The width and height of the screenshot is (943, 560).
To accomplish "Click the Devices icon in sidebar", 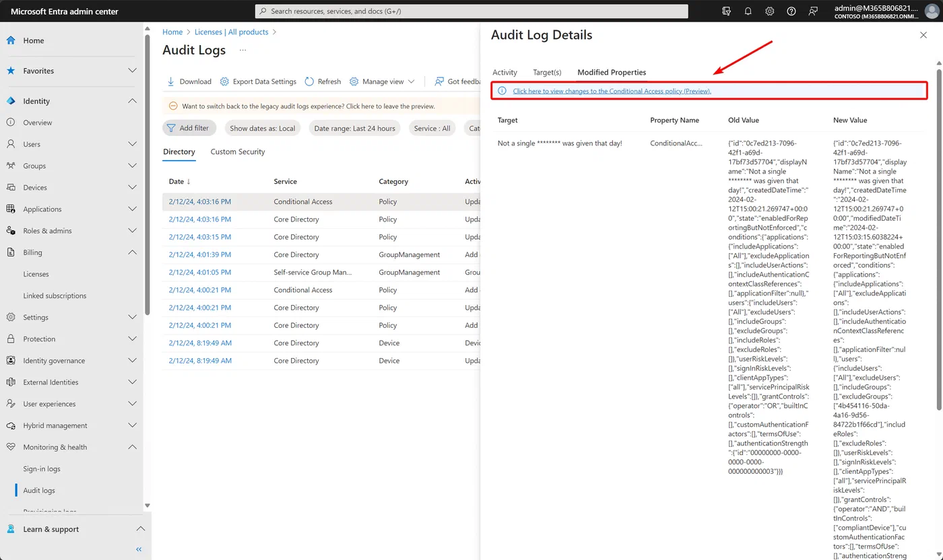I will [x=11, y=187].
